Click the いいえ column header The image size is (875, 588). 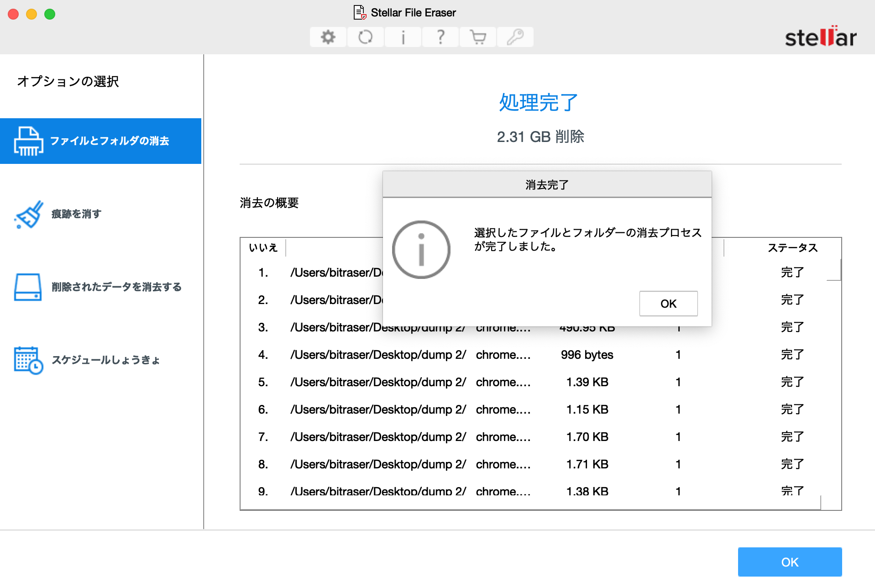click(263, 247)
